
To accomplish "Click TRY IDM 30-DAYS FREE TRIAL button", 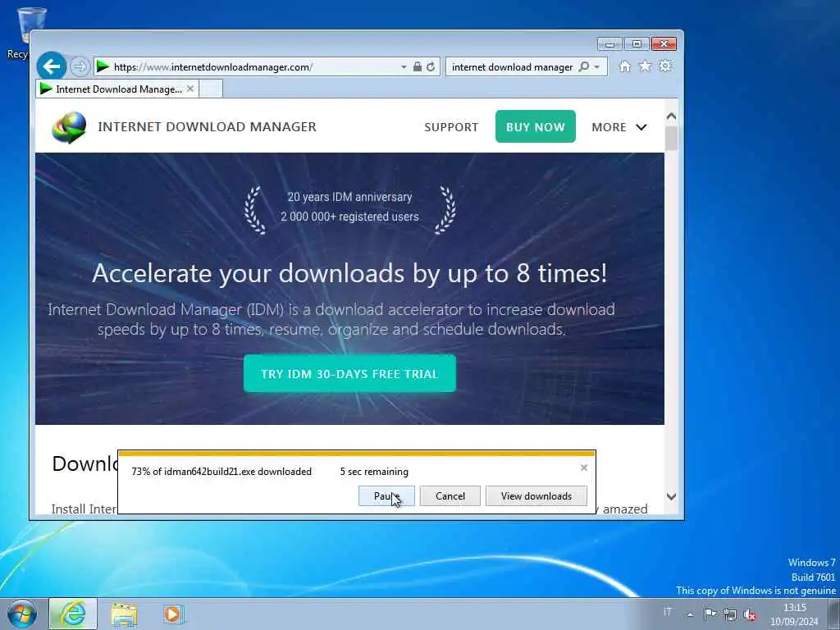I will click(349, 373).
